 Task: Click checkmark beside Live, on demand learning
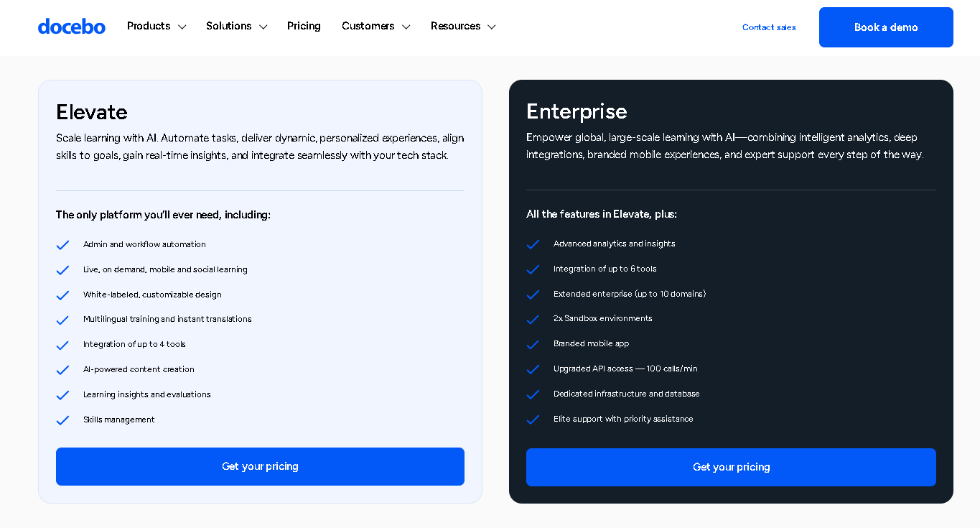point(62,270)
